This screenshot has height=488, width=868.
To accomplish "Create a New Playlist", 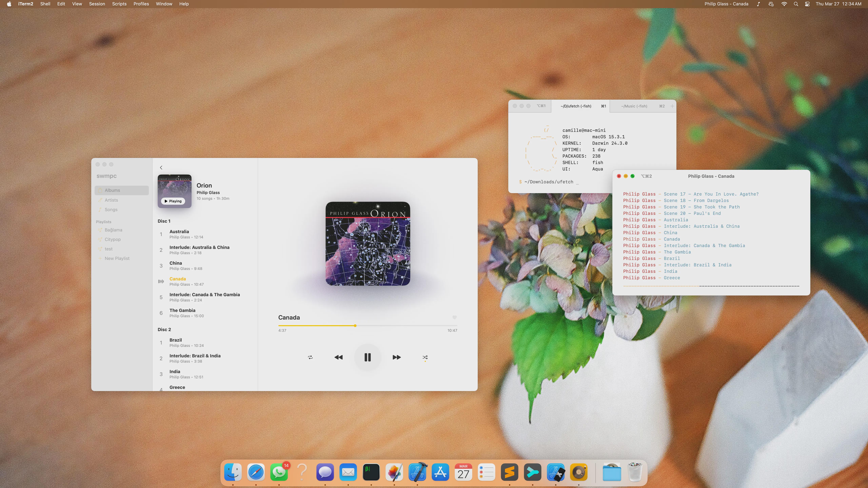I will (x=117, y=258).
